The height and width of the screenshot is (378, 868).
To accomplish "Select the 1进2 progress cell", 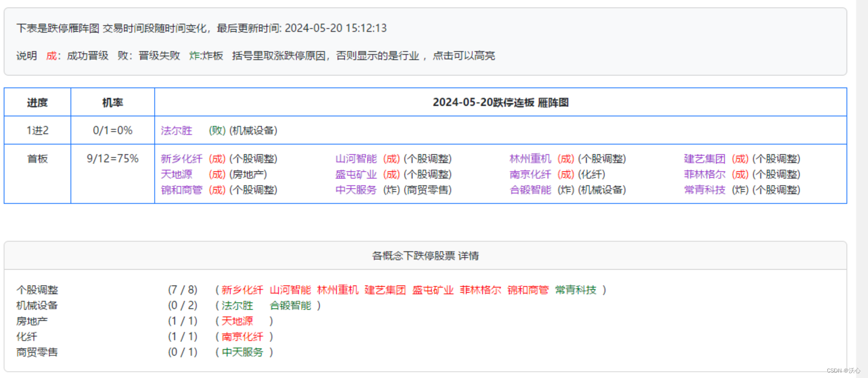I will 38,130.
